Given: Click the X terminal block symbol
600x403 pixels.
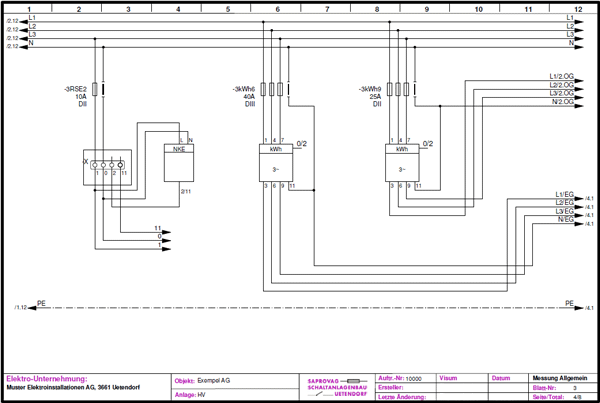Looking at the screenshot, I should coord(107,167).
